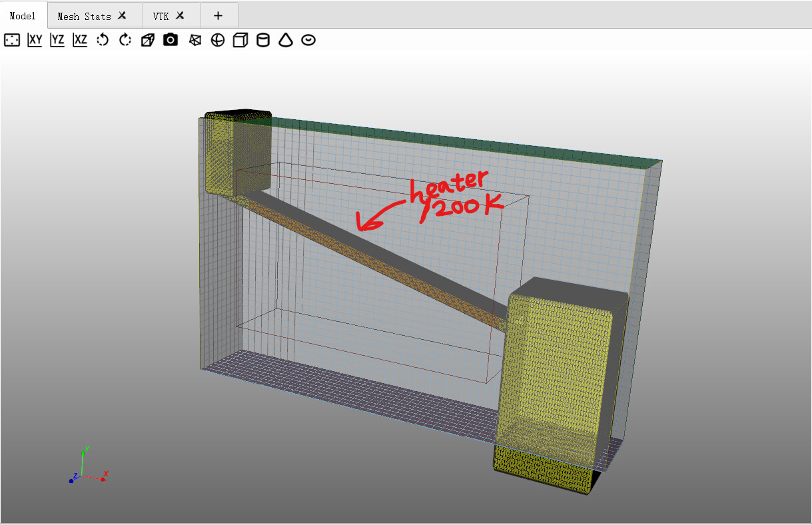Image resolution: width=812 pixels, height=525 pixels.
Task: Switch to the VTK tab
Action: (x=161, y=16)
